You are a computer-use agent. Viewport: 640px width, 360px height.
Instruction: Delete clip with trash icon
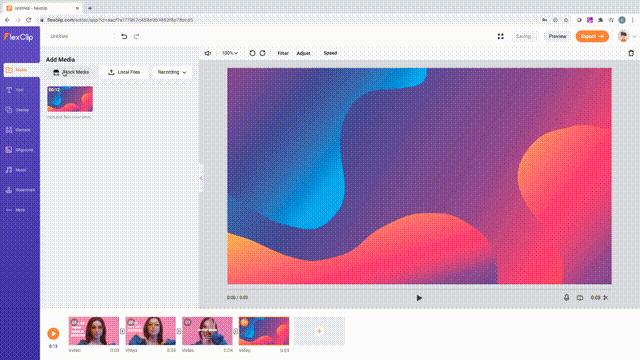click(631, 53)
